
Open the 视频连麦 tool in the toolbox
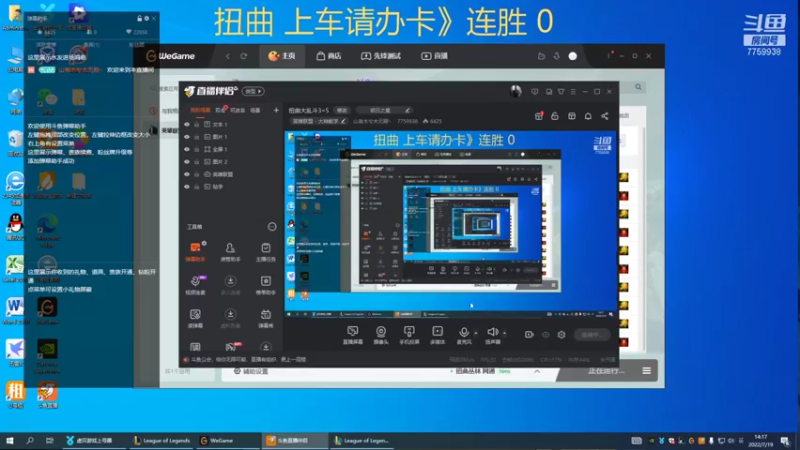tap(195, 285)
